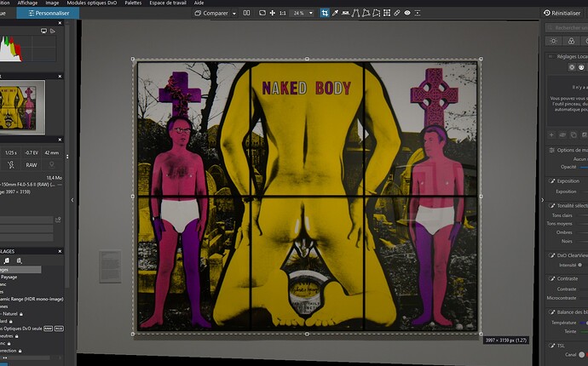Choose the force parallels perspective tool
The image size is (588, 366).
pyautogui.click(x=355, y=13)
